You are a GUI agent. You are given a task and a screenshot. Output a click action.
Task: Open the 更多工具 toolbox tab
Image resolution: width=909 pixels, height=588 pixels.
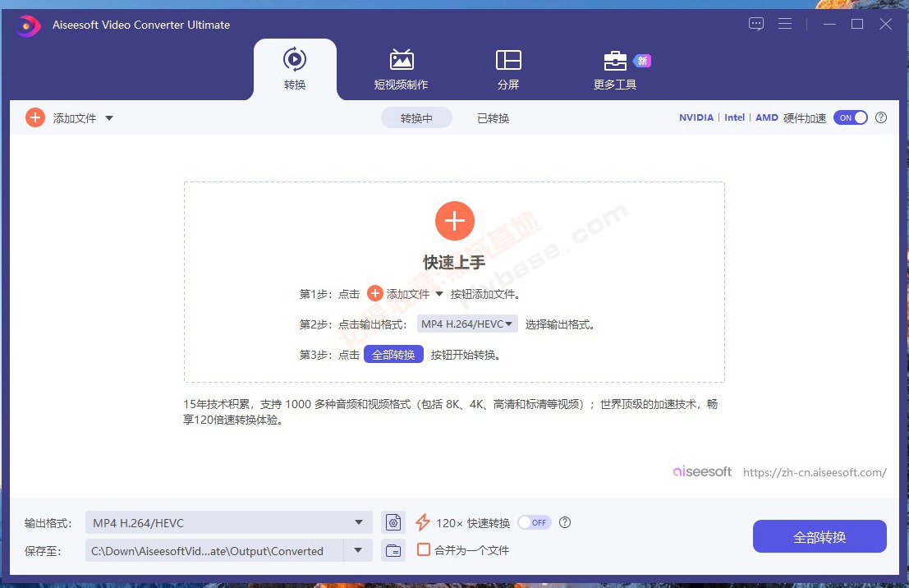click(615, 69)
